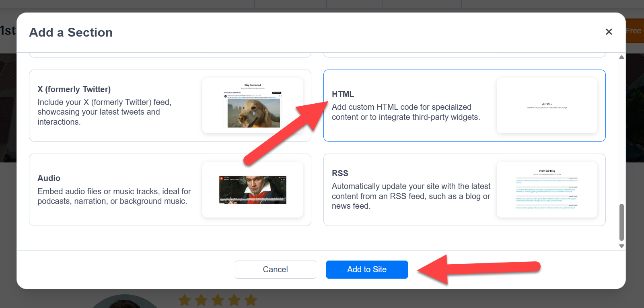Click the dialog scrollbar thumb

click(621, 222)
